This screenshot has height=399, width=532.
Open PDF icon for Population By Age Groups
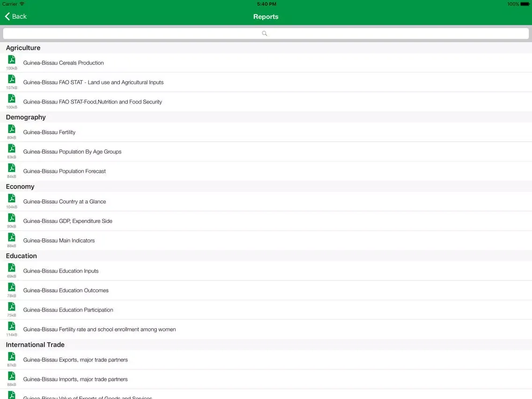12,148
